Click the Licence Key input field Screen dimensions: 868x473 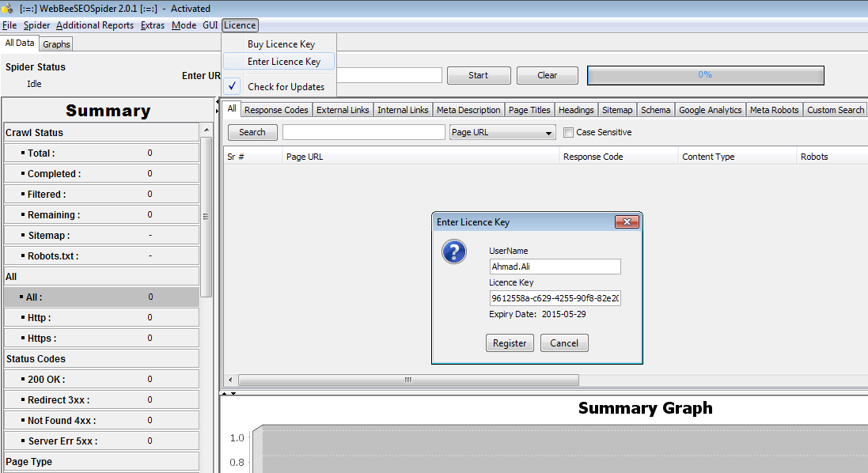555,298
